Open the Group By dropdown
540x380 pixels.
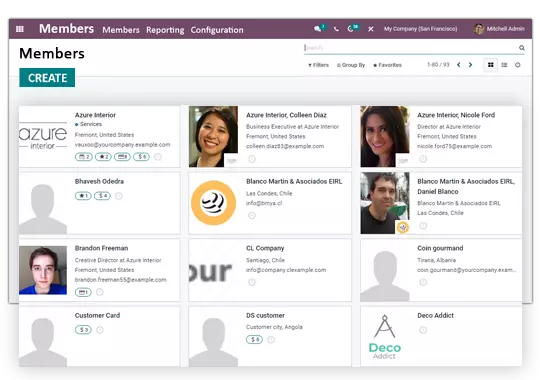click(x=351, y=65)
